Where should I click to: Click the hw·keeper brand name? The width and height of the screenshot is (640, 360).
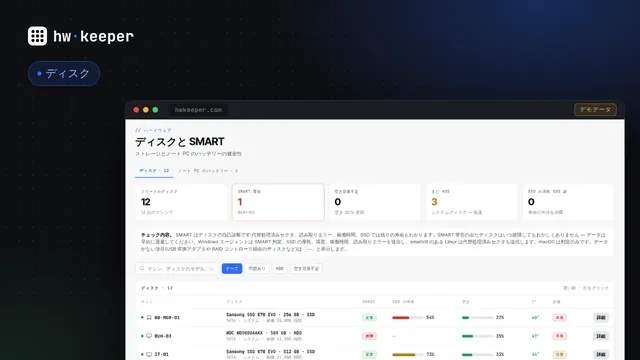coord(93,36)
